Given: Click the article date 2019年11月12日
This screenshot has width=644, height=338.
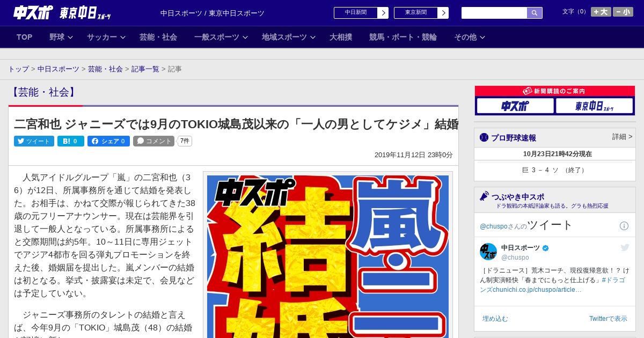Looking at the screenshot, I should coord(413,155).
